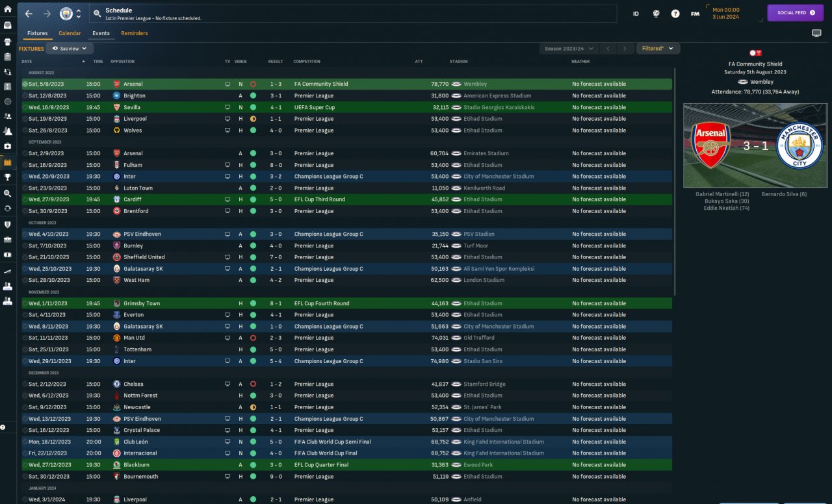832x504 pixels.
Task: Click the Manchester City badge in the top bar
Action: [66, 14]
